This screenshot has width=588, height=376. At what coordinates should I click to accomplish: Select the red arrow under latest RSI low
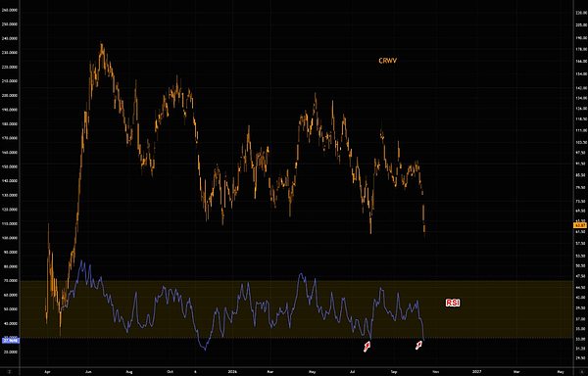[419, 345]
